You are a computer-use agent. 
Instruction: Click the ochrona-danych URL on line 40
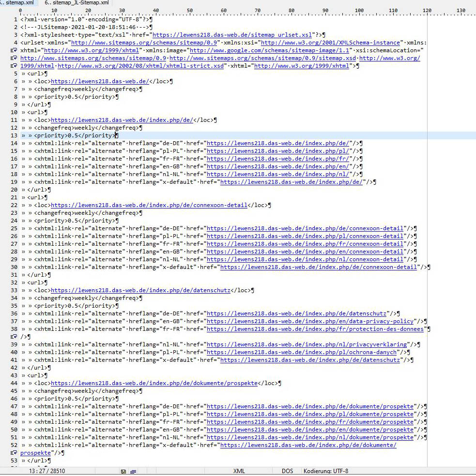pos(307,352)
